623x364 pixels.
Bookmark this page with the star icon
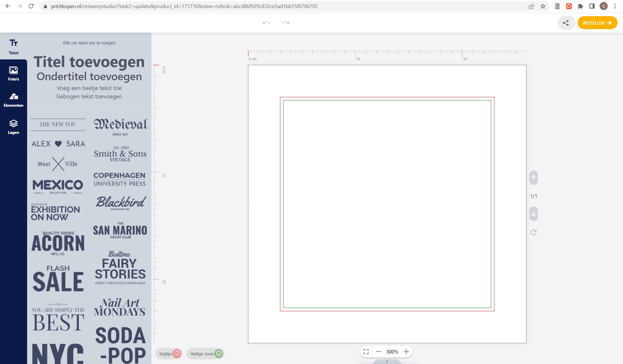click(543, 6)
